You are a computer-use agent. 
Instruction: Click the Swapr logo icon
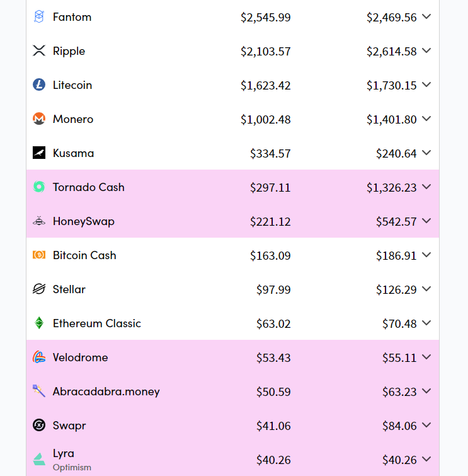point(39,425)
